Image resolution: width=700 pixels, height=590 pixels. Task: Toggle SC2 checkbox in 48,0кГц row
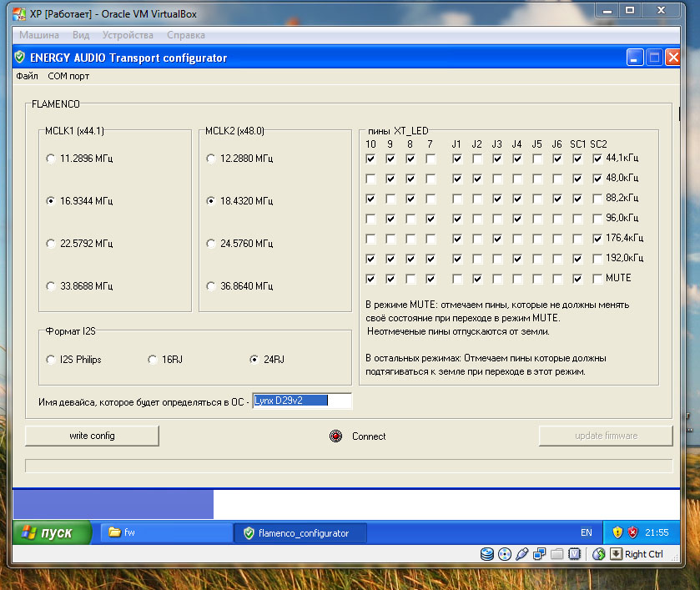click(x=597, y=179)
